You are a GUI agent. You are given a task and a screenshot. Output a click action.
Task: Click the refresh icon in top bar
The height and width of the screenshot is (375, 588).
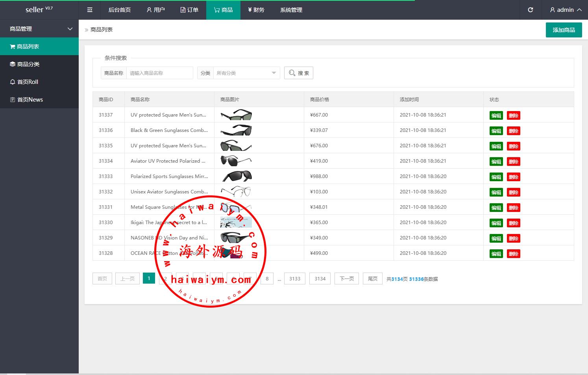tap(530, 10)
